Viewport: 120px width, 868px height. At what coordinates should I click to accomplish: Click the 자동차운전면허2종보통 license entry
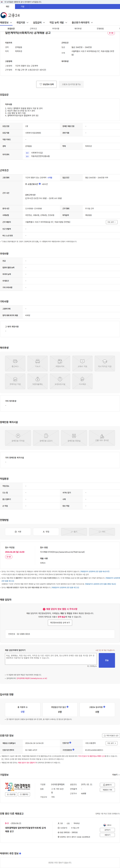tap(40, 156)
